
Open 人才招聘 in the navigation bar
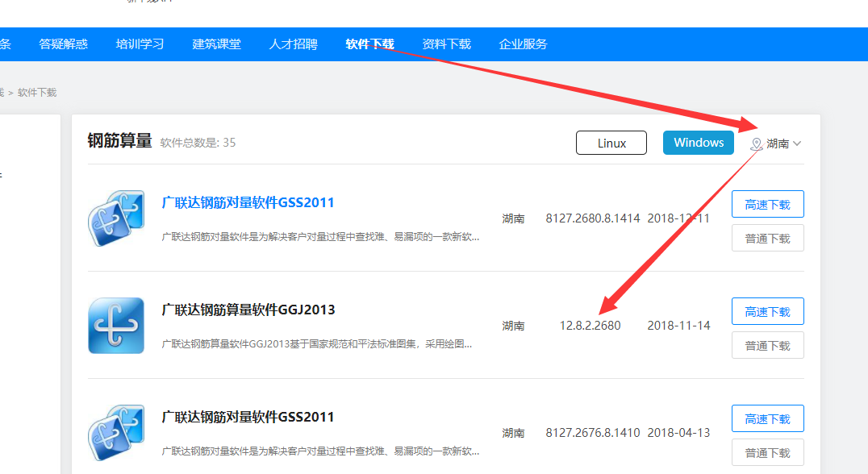(293, 44)
